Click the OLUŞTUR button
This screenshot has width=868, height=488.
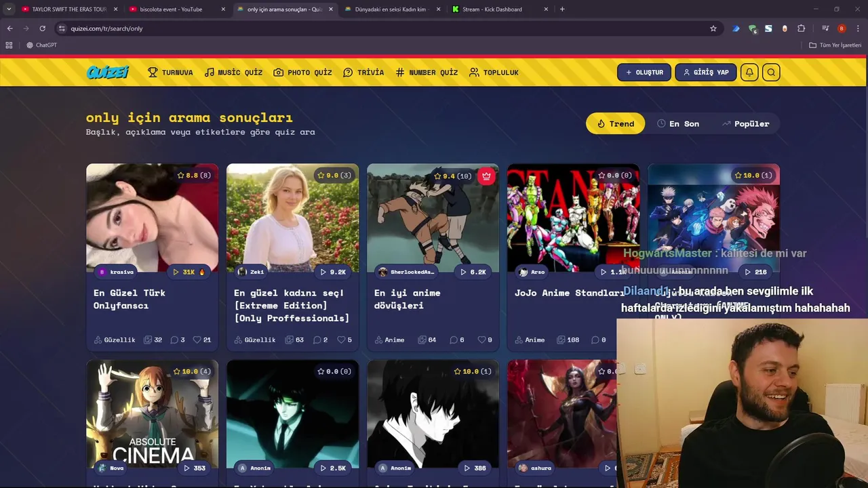coord(644,73)
